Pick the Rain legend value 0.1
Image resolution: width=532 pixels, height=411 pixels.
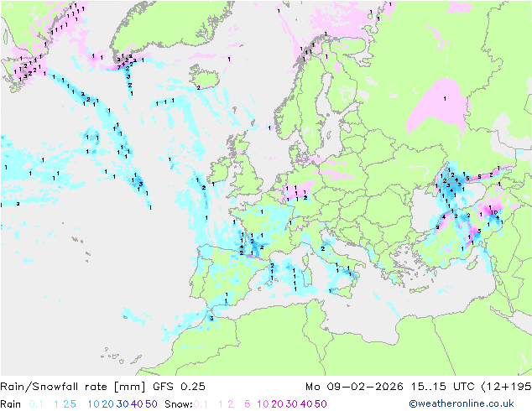coord(36,404)
